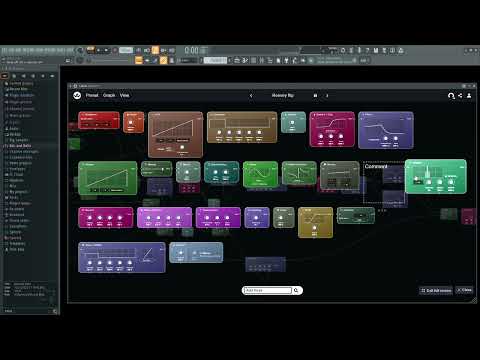The image size is (480, 360).
Task: Open the Packs folder in the browser
Action: pyautogui.click(x=14, y=198)
